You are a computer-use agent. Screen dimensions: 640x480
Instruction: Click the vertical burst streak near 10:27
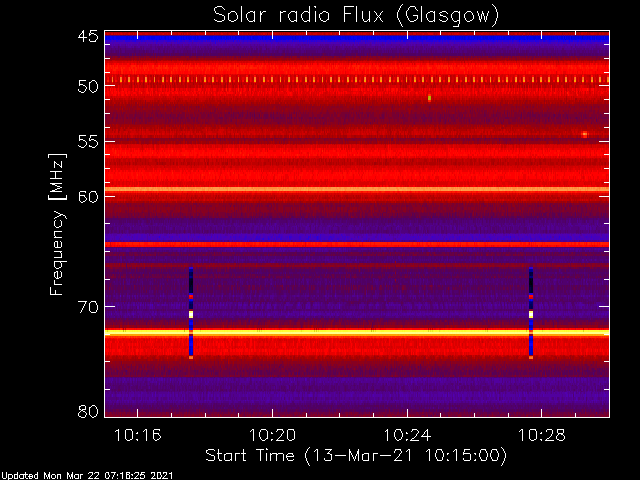(x=531, y=313)
